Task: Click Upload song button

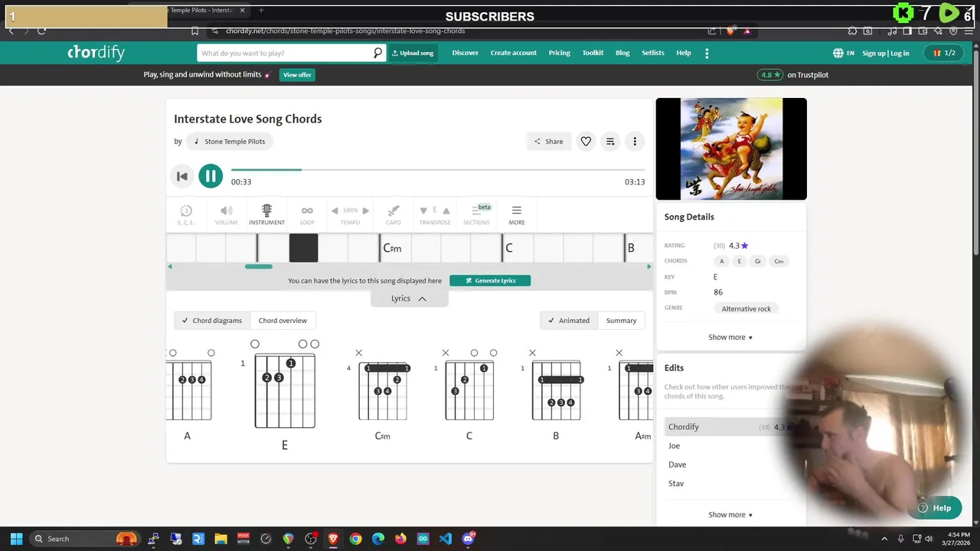Action: (413, 53)
